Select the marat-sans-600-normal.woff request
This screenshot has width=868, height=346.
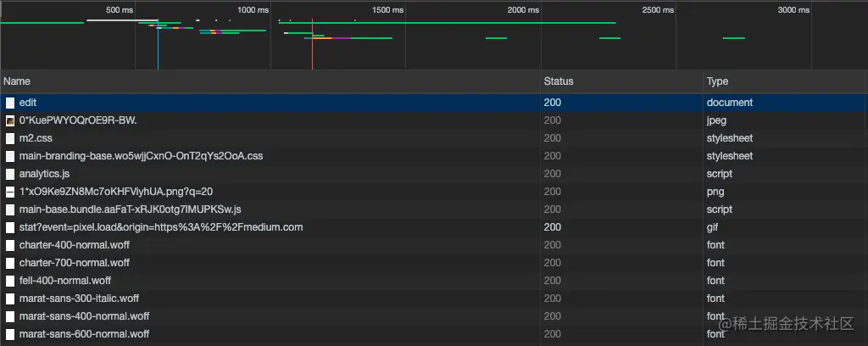point(434,334)
